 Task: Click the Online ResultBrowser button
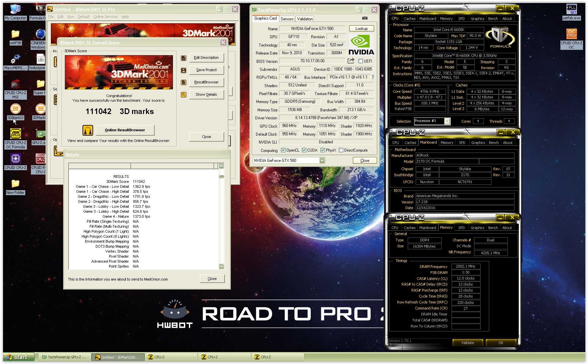click(x=125, y=130)
